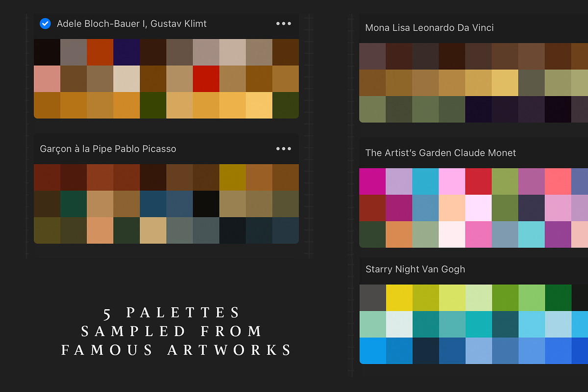
Task: Pick peach swatch in Artist's Garden middle row
Action: (x=452, y=208)
